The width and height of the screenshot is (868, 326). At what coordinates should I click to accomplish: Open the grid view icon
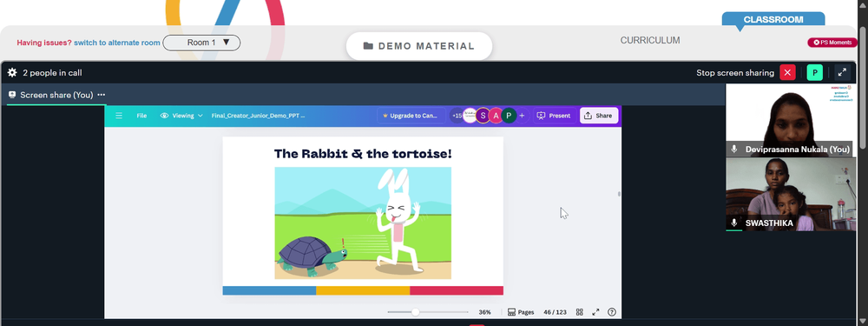point(580,312)
